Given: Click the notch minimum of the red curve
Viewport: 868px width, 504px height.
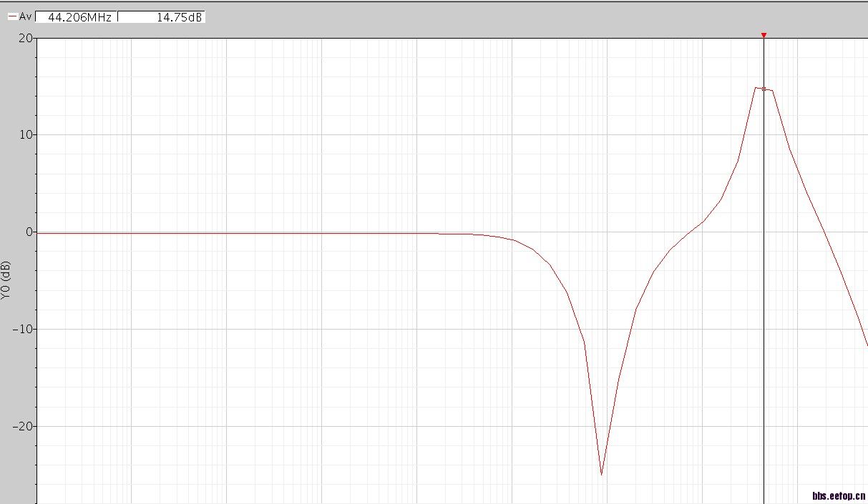Looking at the screenshot, I should tap(601, 473).
